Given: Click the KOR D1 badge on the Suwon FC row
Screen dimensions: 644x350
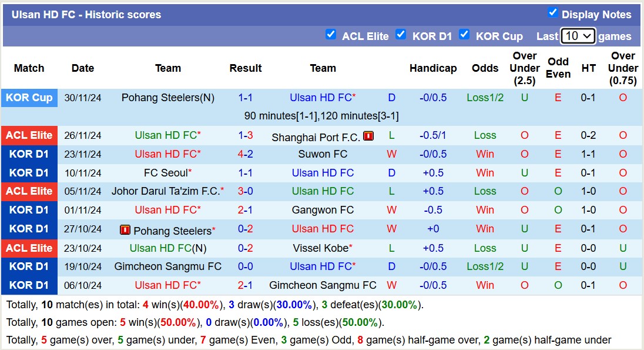Looking at the screenshot, I should (x=29, y=154).
